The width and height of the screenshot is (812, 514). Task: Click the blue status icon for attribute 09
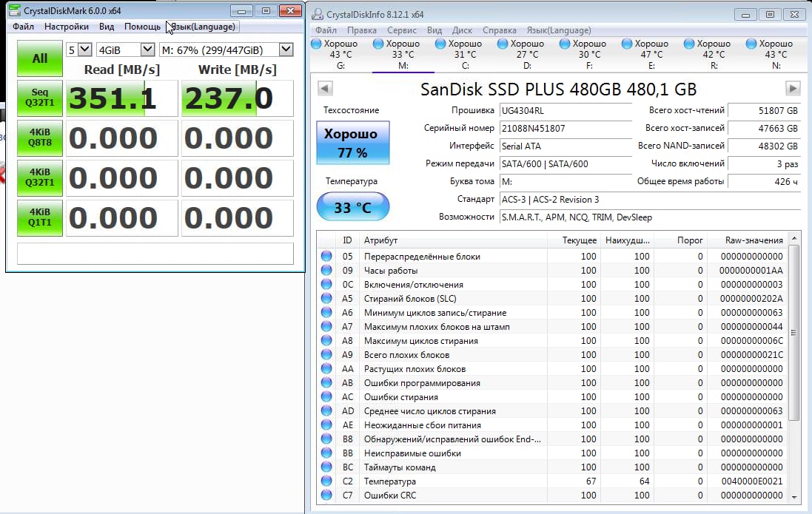coord(326,270)
